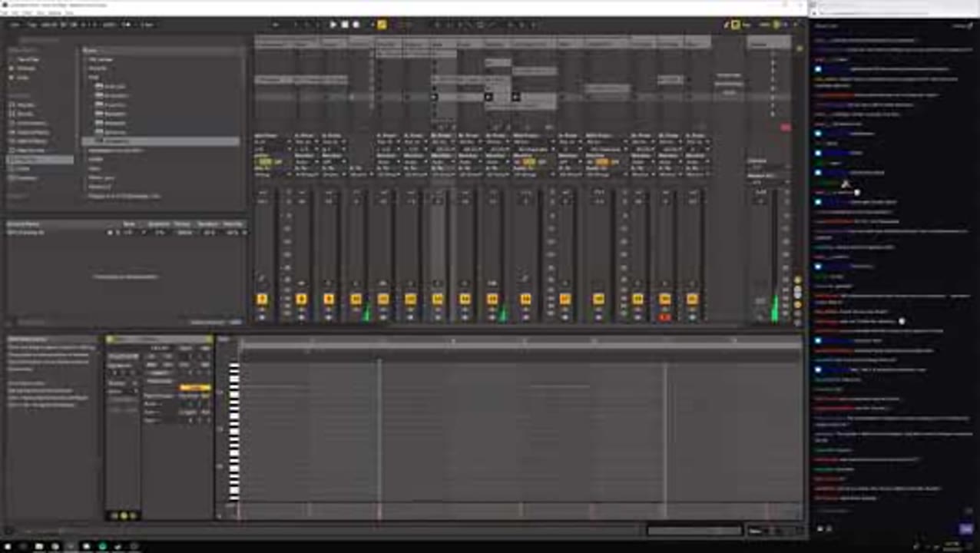Click the Name column header in the browser
This screenshot has width=980, height=553.
point(163,51)
